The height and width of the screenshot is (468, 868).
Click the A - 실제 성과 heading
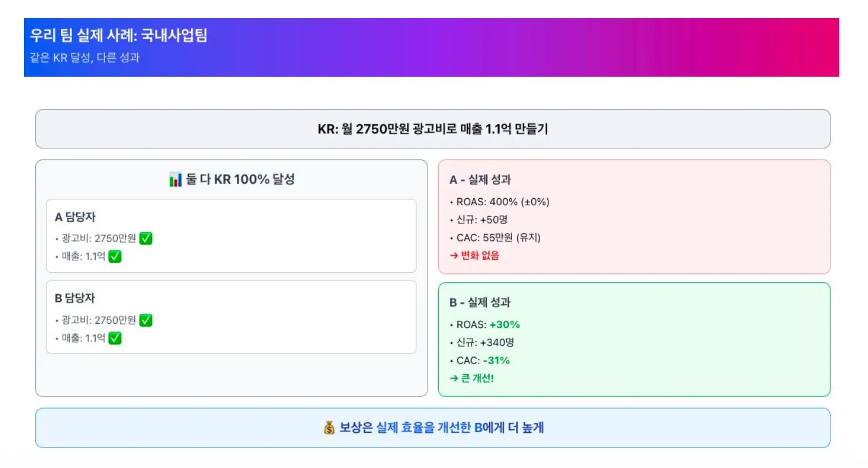pyautogui.click(x=480, y=180)
